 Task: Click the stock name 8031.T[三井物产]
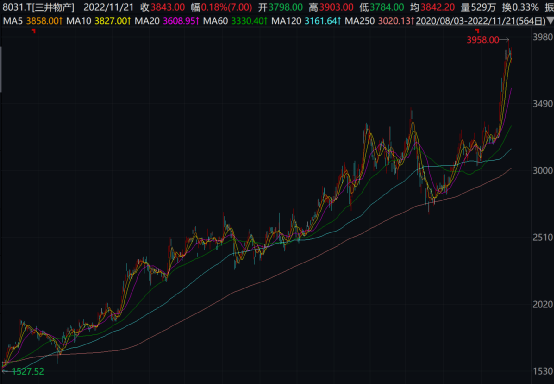[39, 7]
